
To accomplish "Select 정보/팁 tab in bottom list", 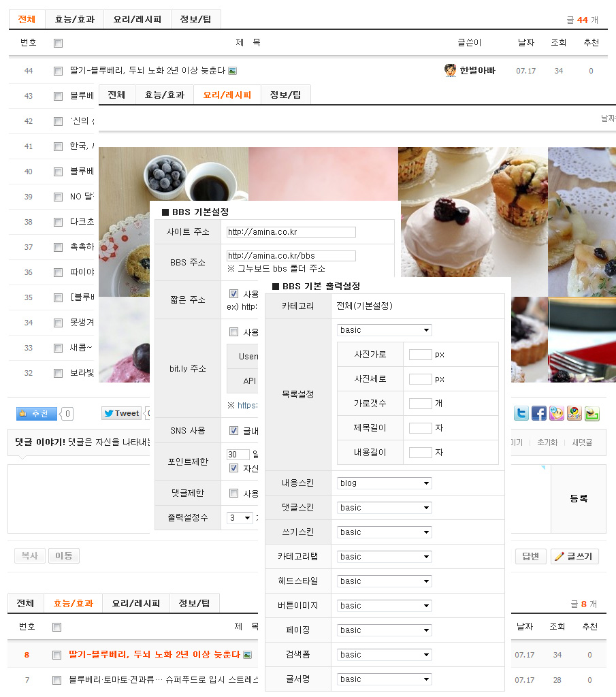I will (194, 603).
